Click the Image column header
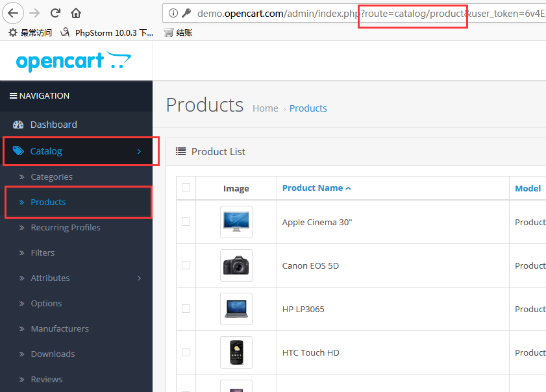Image resolution: width=546 pixels, height=392 pixels. pos(236,189)
